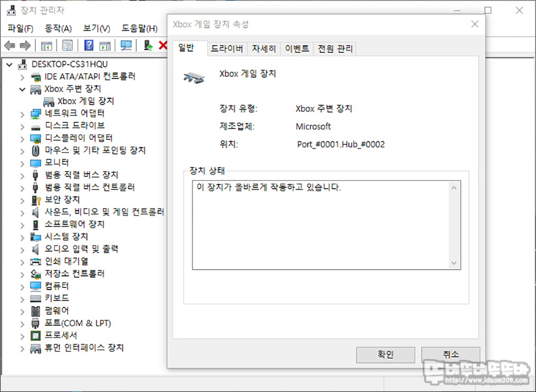Click the 프로세서 icon
Viewport: 536px width, 392px height.
coord(36,335)
